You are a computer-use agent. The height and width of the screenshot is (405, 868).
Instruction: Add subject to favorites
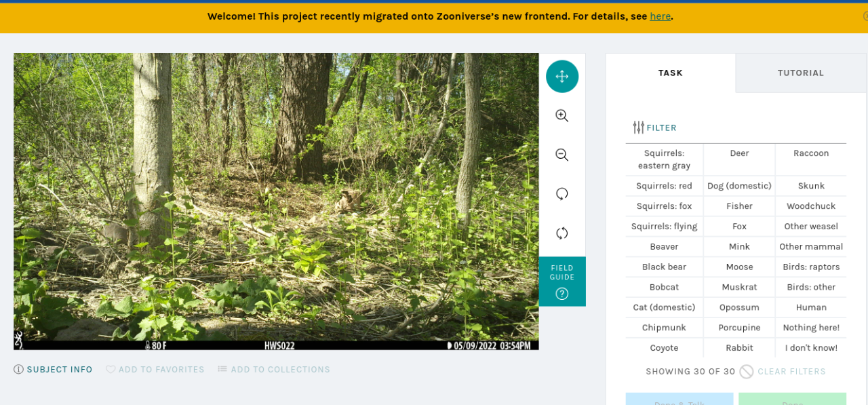(155, 370)
